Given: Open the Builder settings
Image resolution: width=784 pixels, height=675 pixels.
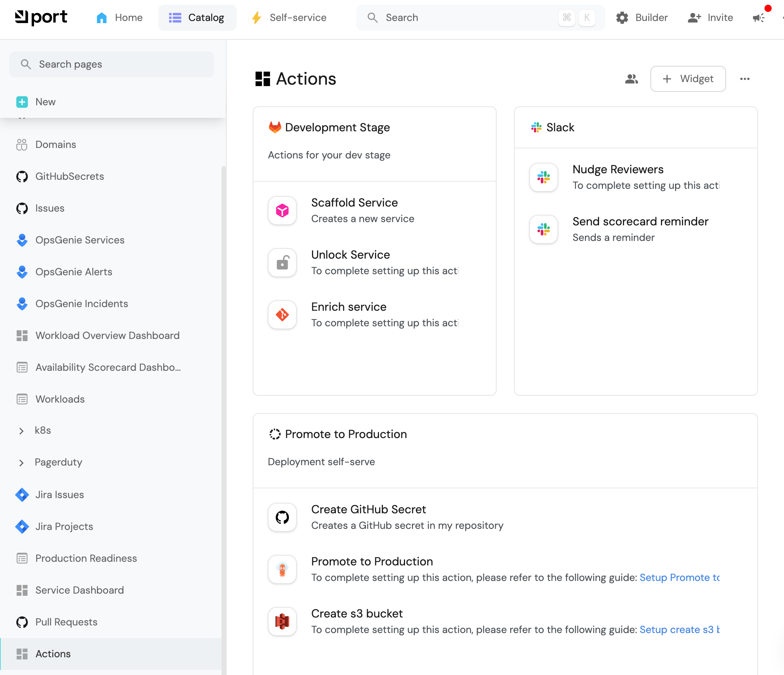Looking at the screenshot, I should coord(641,17).
